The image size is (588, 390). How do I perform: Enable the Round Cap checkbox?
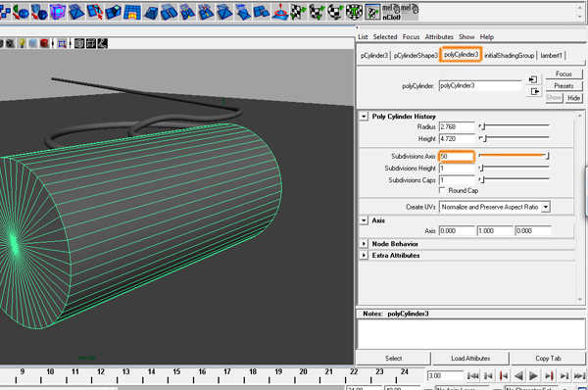(442, 190)
